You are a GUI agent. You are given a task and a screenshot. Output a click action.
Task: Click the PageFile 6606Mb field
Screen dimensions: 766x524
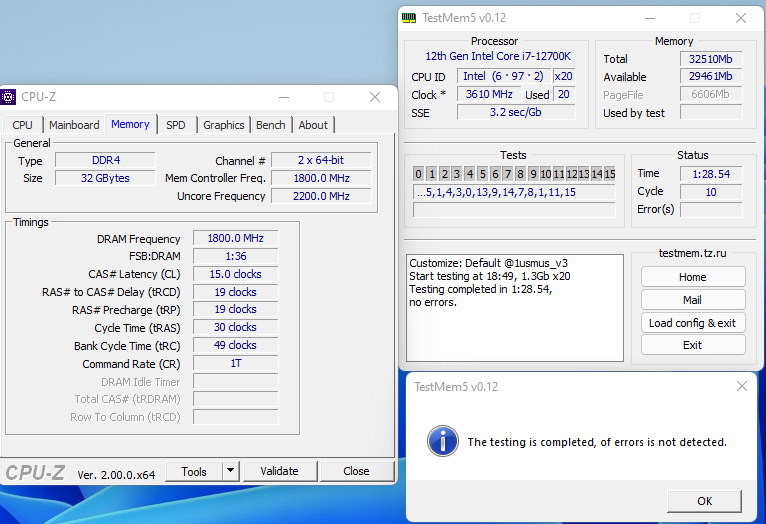coord(711,94)
